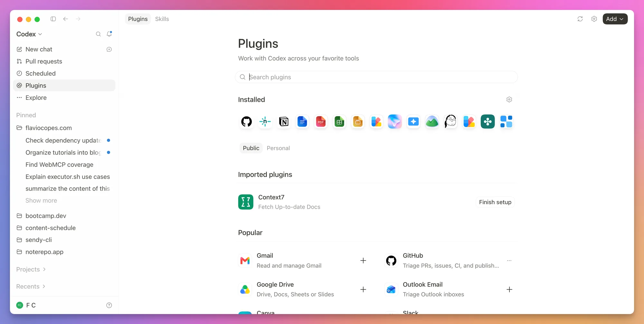This screenshot has height=324, width=644.
Task: Expand the Projects section
Action: click(31, 269)
